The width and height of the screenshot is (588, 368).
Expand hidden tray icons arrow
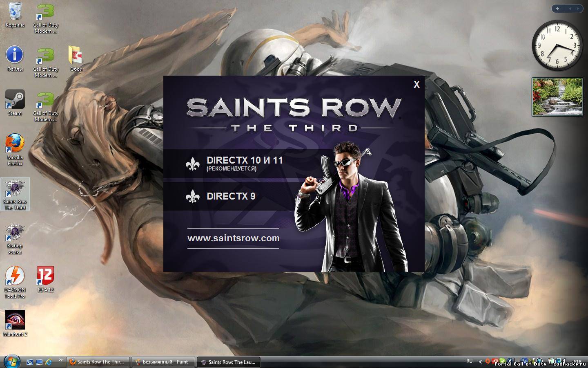tap(480, 362)
